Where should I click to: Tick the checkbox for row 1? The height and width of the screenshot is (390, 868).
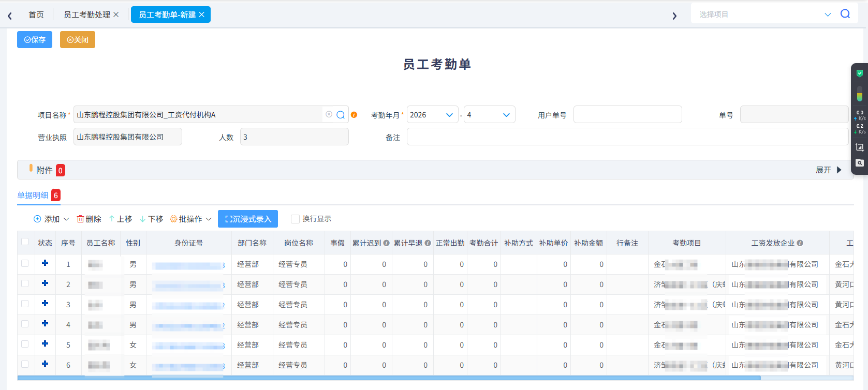click(25, 263)
